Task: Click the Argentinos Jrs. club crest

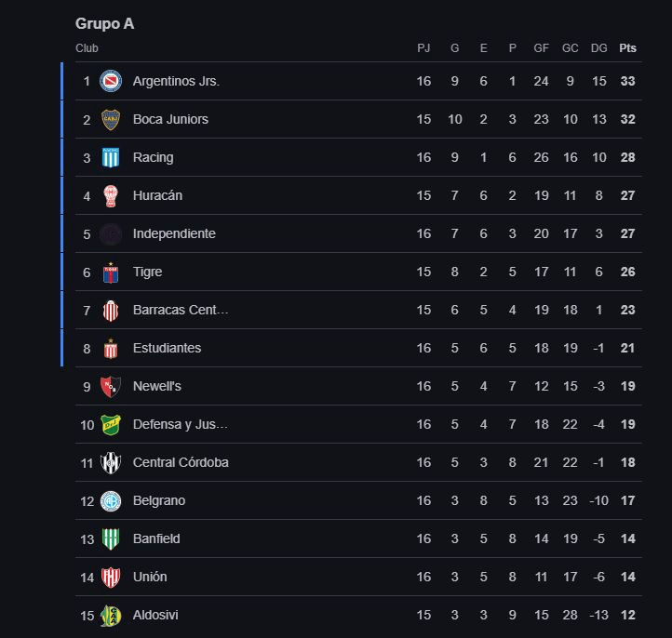Action: point(111,81)
